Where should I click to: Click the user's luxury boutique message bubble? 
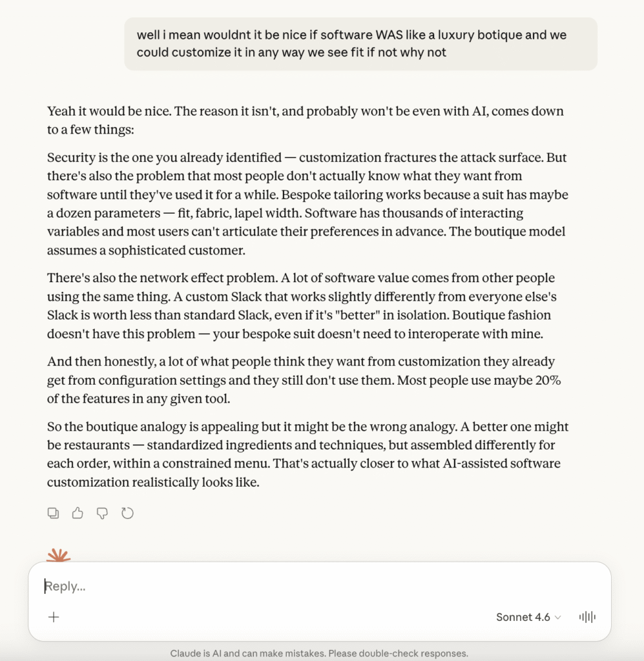click(x=360, y=44)
